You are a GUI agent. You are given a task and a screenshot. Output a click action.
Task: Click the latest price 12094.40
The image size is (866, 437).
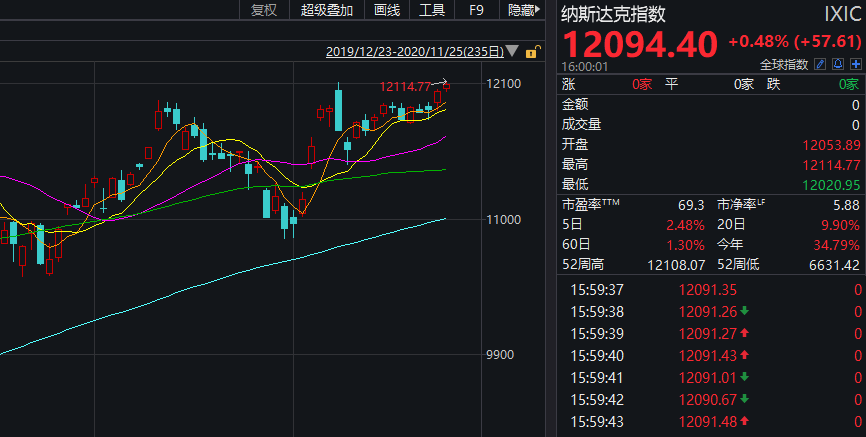click(x=640, y=44)
